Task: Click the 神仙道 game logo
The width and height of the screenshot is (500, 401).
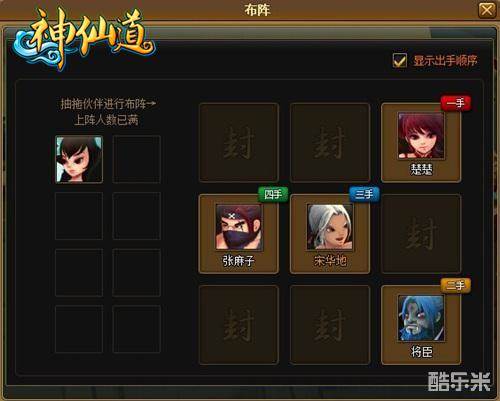Action: (x=83, y=38)
